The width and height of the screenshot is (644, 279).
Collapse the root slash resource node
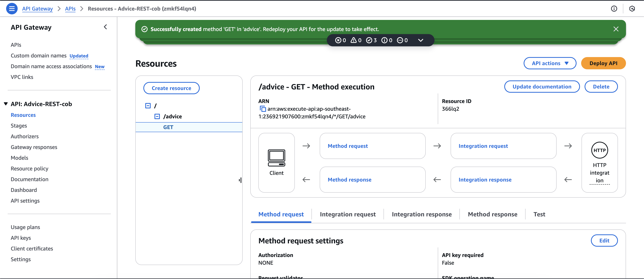click(x=148, y=106)
